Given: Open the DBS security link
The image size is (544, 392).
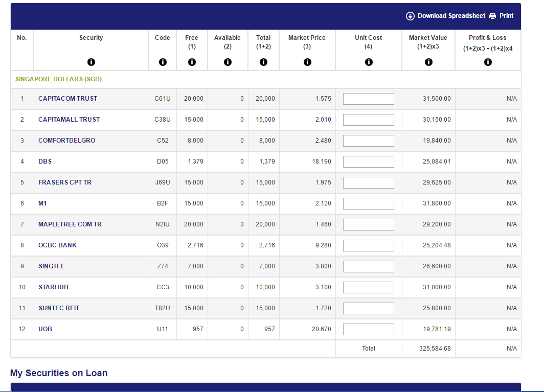Looking at the screenshot, I should pos(45,162).
